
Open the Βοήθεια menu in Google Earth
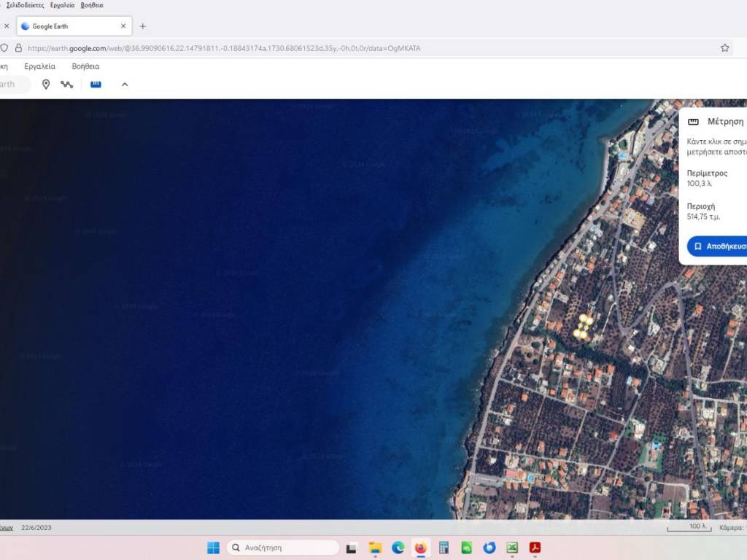[85, 66]
